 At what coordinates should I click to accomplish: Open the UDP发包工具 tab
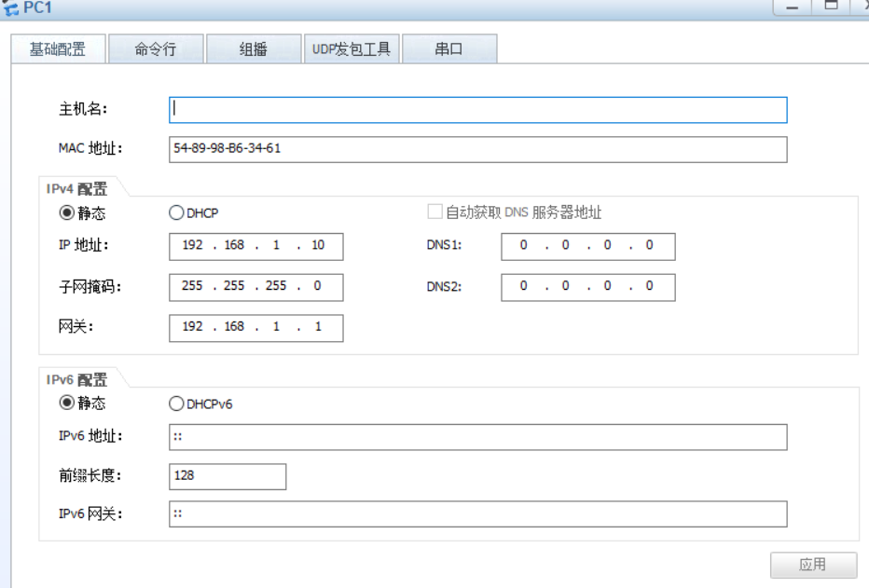pos(352,49)
